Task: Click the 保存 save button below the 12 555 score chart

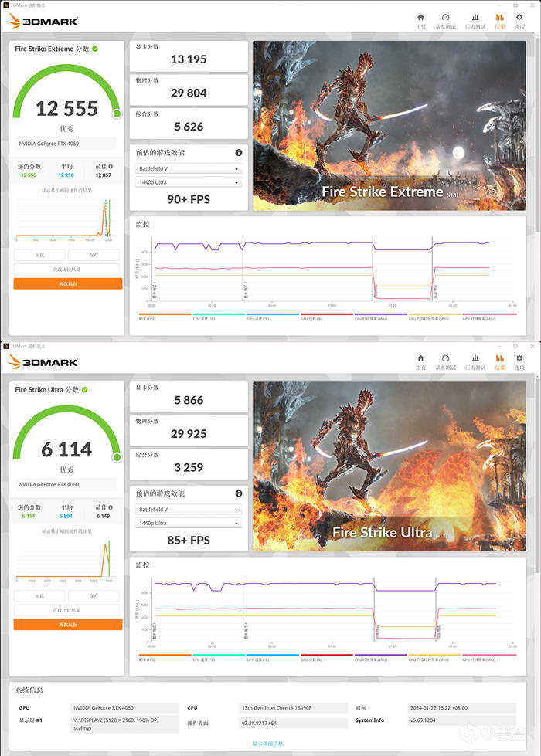Action: 94,255
